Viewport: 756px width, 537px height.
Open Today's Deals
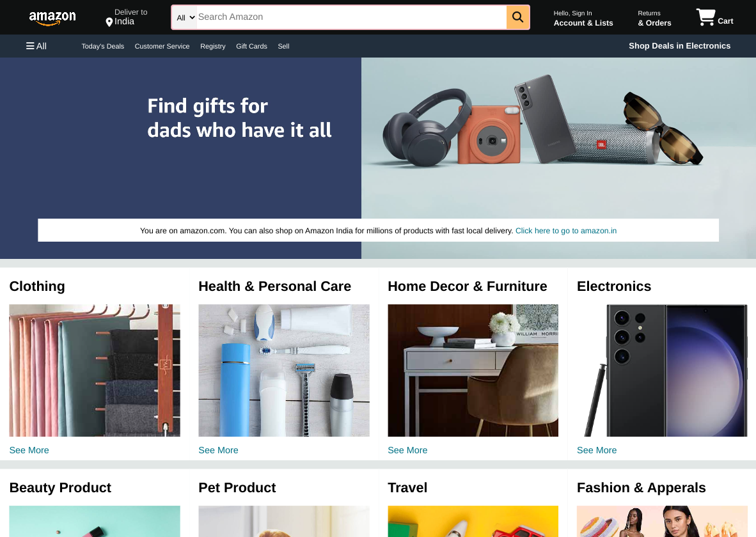pyautogui.click(x=103, y=46)
